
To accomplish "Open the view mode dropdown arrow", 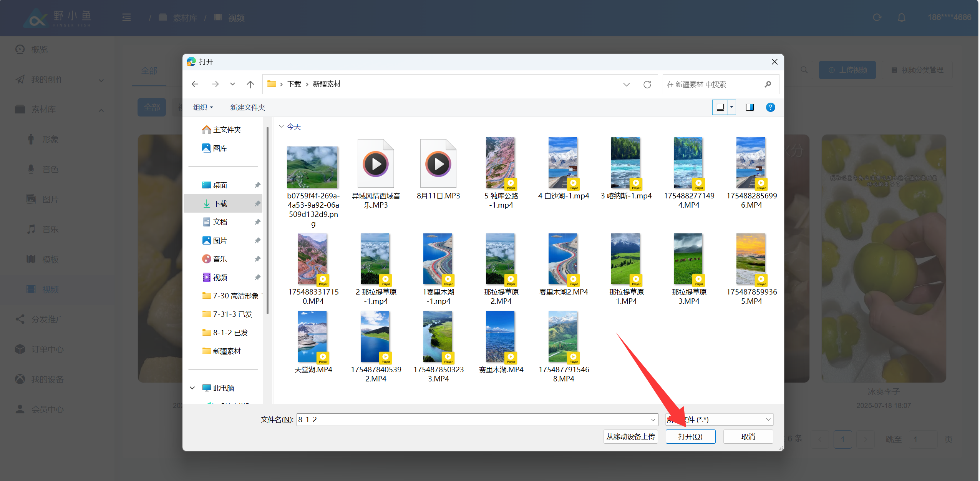I will click(x=731, y=107).
